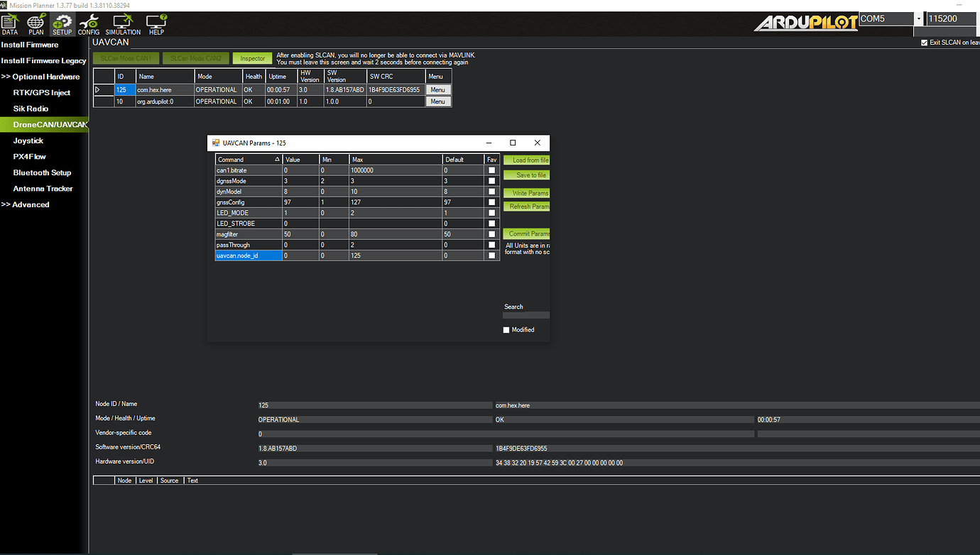
Task: Click the row arrow for node 125
Action: coord(99,90)
